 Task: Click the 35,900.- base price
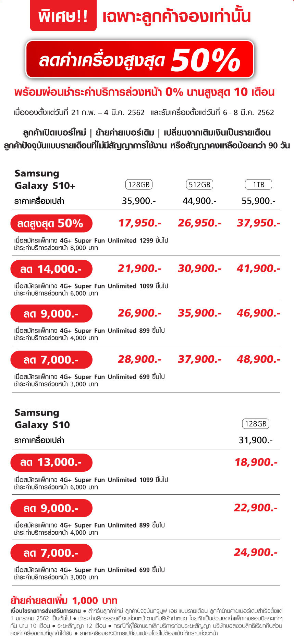tap(139, 201)
